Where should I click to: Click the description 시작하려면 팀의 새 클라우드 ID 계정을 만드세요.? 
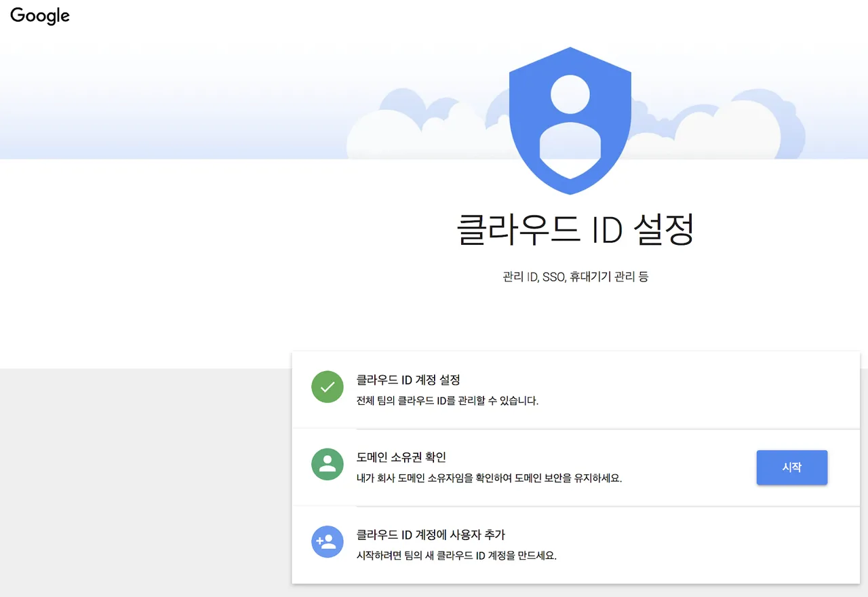click(x=456, y=556)
